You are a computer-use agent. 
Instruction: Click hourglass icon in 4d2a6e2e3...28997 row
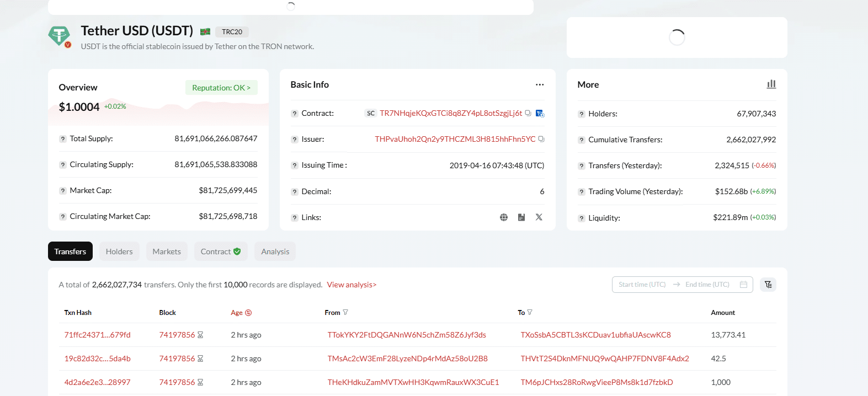point(200,382)
